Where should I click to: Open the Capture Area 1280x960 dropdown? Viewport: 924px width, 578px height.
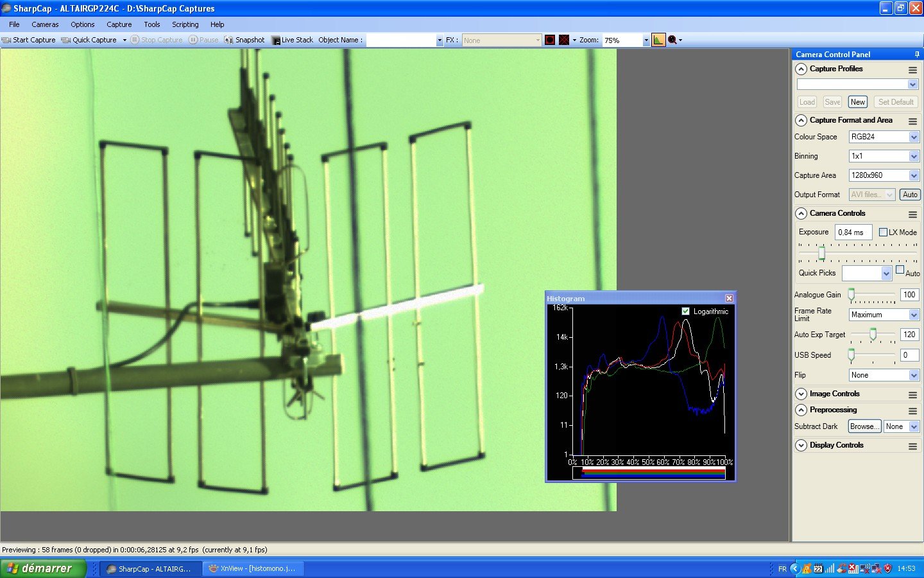914,175
